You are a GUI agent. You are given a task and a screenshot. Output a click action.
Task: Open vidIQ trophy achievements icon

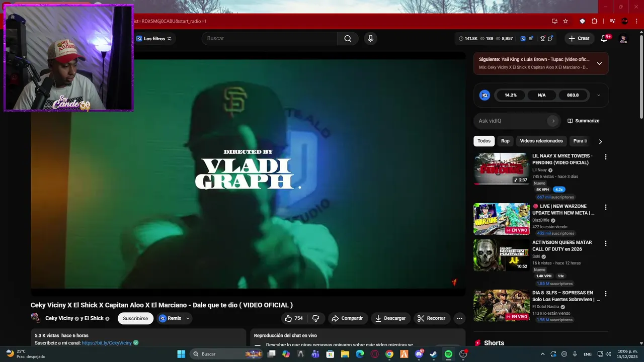coord(543,39)
